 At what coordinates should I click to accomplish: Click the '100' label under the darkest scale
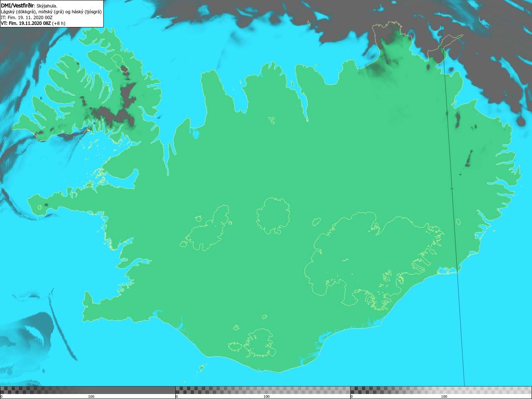91,397
